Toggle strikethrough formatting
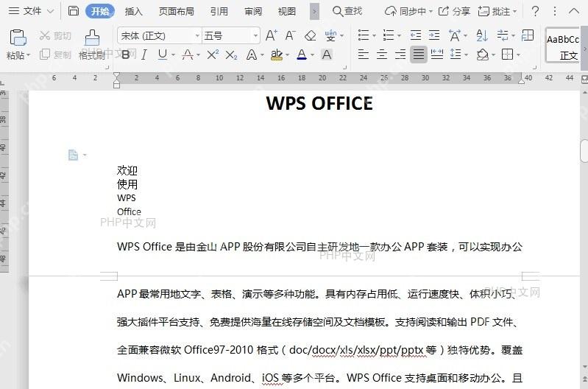Screen dimensions: 588x389 (188, 55)
